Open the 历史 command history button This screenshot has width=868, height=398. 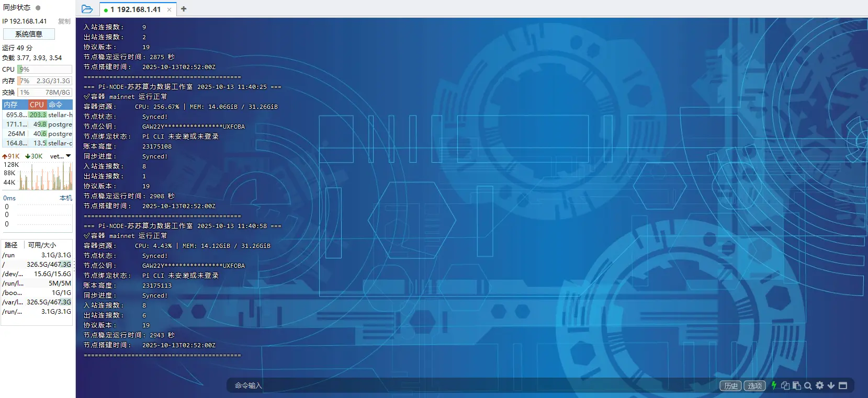pos(730,385)
